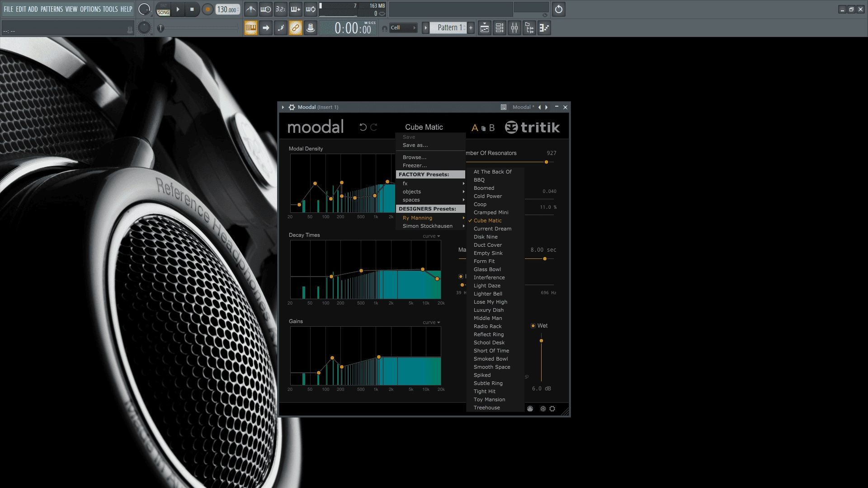Toggle the Wet radio button
868x488 pixels.
click(533, 326)
